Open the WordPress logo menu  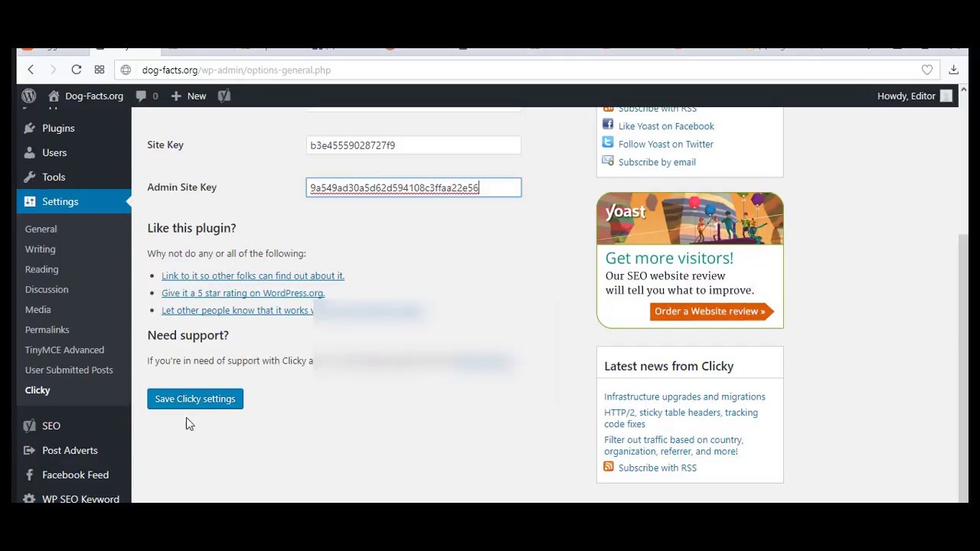tap(28, 96)
